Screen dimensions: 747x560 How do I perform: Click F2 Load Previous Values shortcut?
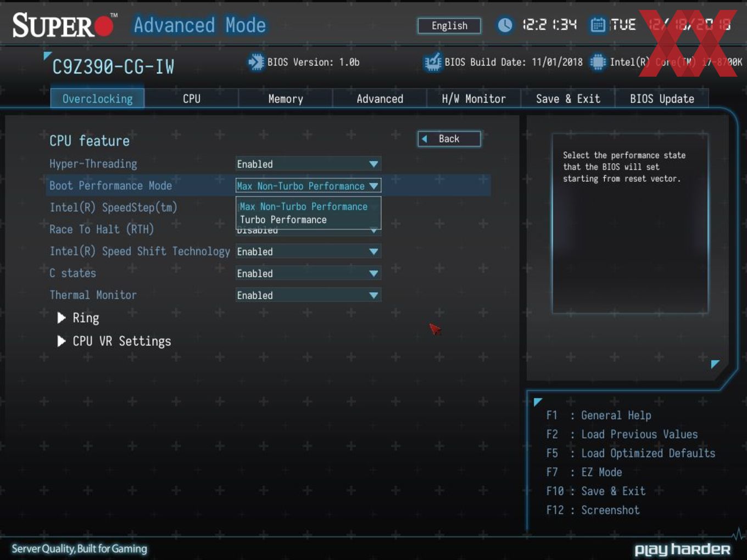click(x=622, y=434)
